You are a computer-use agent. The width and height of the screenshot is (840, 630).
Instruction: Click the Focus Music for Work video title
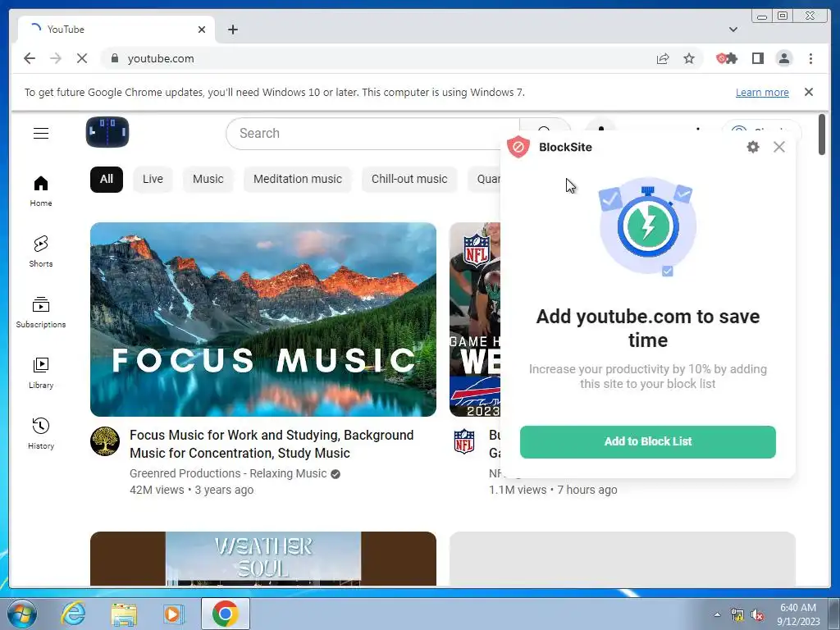click(x=272, y=444)
